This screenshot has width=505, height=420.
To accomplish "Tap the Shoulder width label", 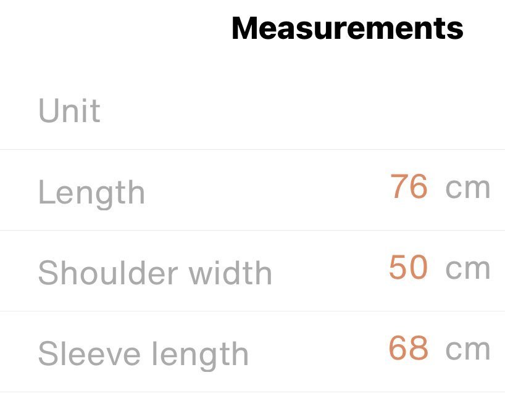I will [155, 273].
